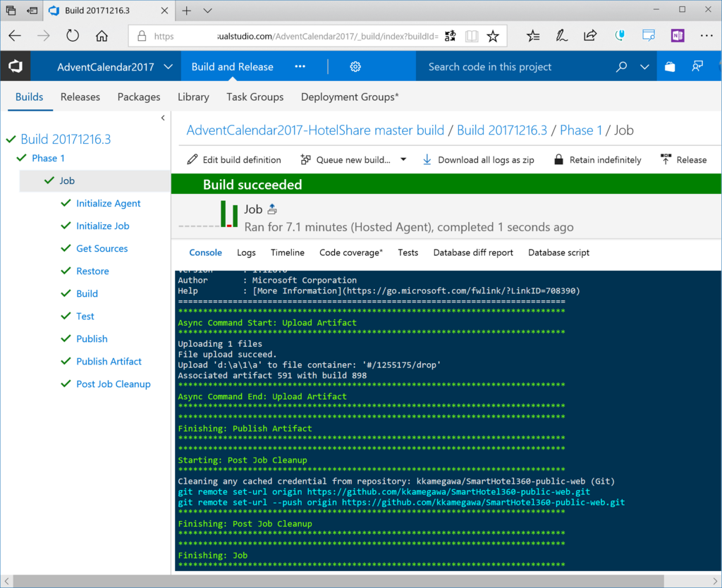Click the web note extension icon

649,36
